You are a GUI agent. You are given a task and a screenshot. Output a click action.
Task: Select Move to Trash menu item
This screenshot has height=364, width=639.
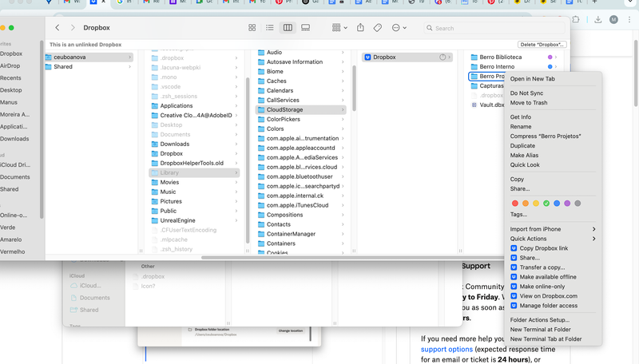pyautogui.click(x=529, y=103)
